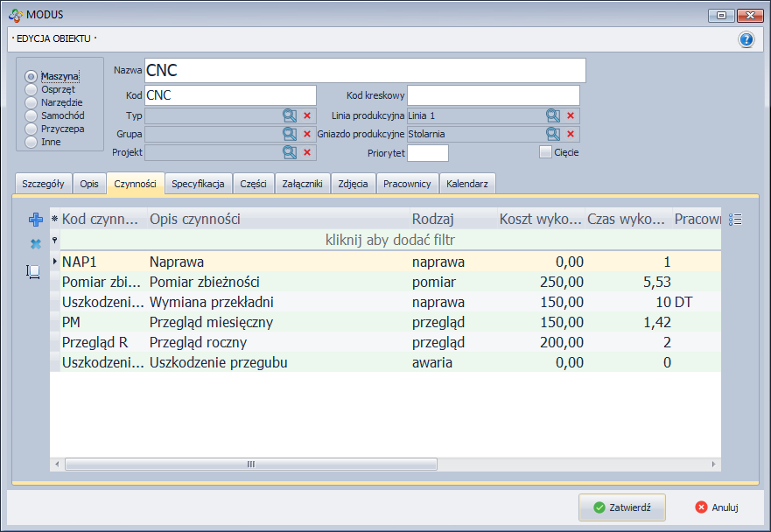Open the column chooser icon right of grid

735,220
